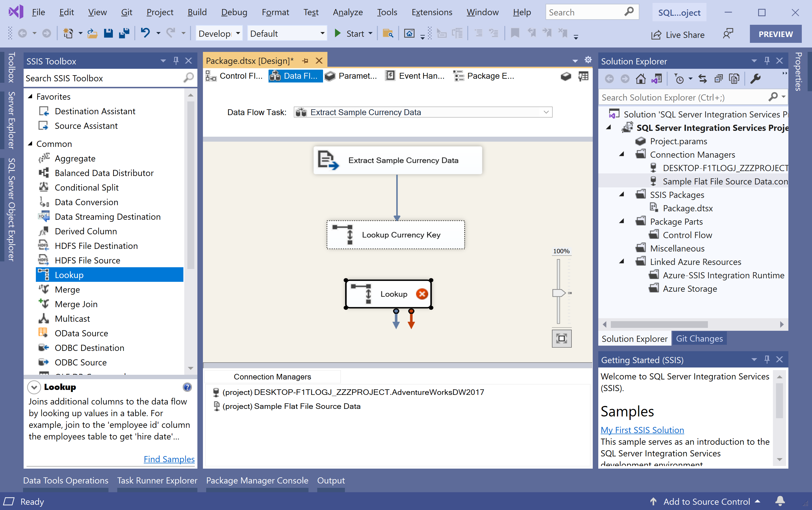Collapse the Connection Managers tree node
The image size is (812, 510).
[x=622, y=154]
